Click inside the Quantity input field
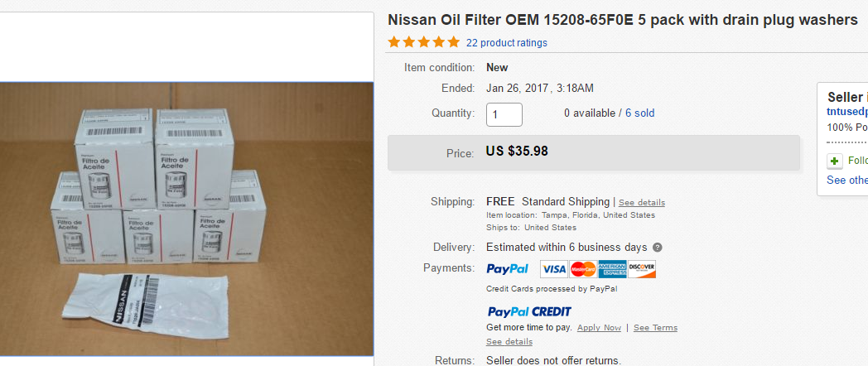The width and height of the screenshot is (868, 366). coord(504,114)
